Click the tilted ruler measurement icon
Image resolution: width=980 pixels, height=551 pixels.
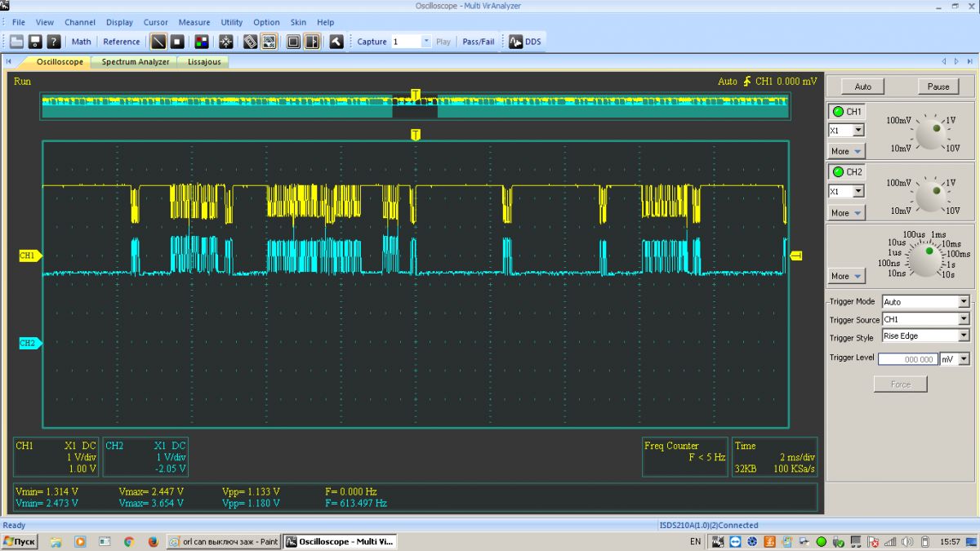[251, 42]
